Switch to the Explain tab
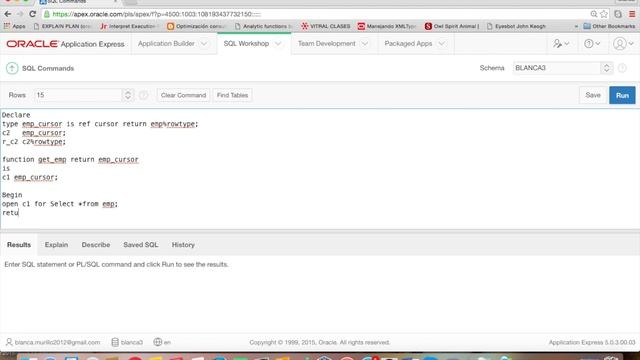 point(56,245)
